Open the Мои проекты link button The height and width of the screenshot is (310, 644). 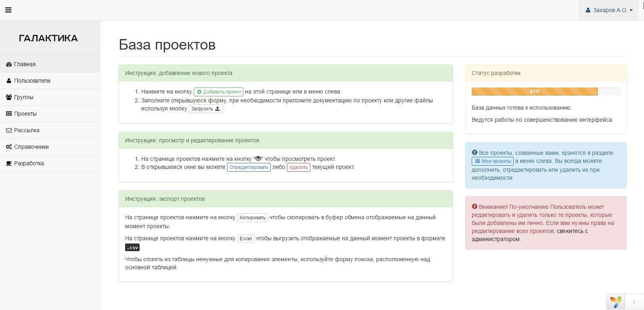click(x=493, y=161)
